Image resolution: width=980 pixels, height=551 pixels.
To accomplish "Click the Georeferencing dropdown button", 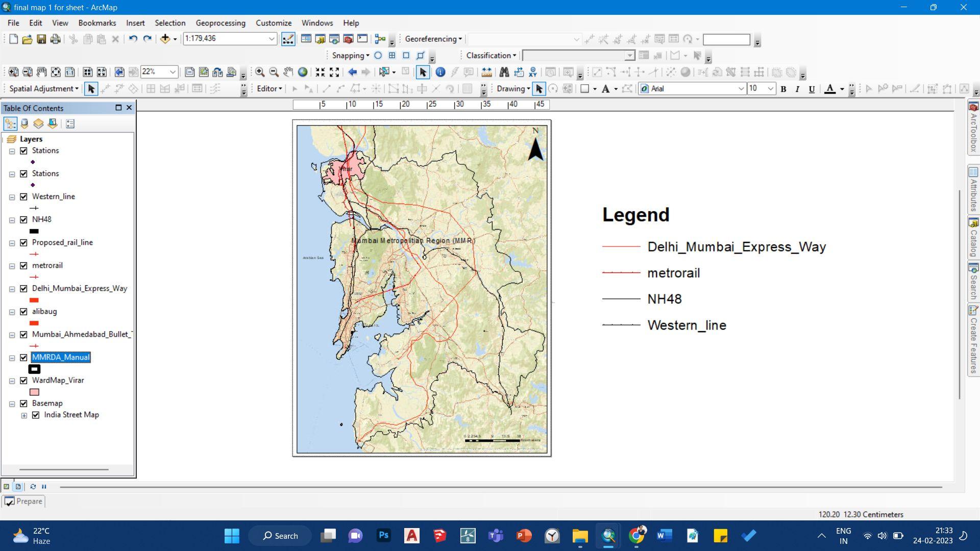I will pos(433,39).
